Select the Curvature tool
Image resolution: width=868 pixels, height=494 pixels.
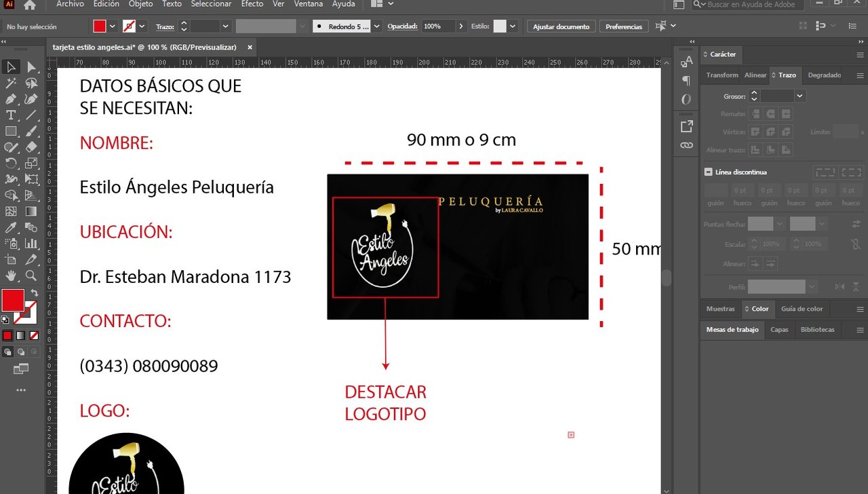[31, 99]
